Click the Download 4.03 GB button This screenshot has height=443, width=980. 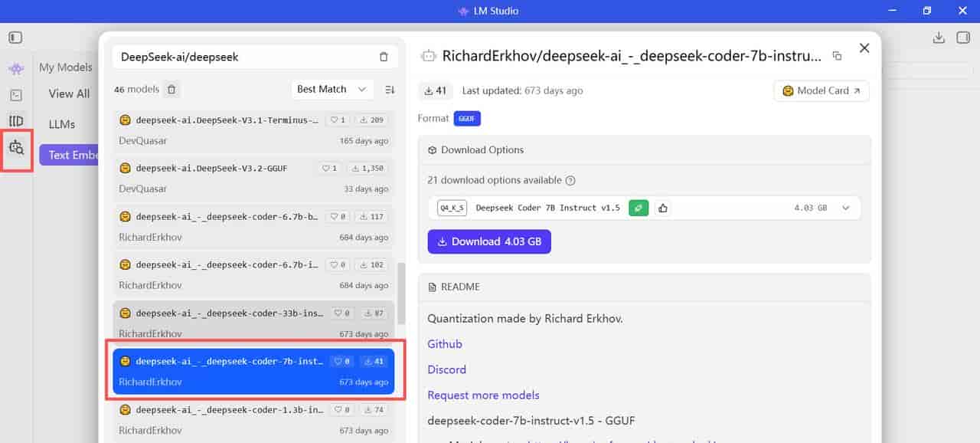point(489,241)
